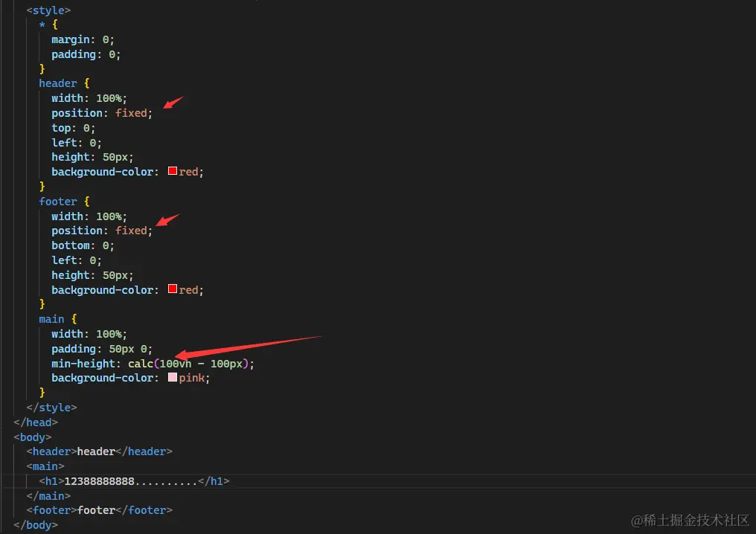Viewport: 756px width, 534px height.
Task: Click the closing </head> tag
Action: point(36,422)
